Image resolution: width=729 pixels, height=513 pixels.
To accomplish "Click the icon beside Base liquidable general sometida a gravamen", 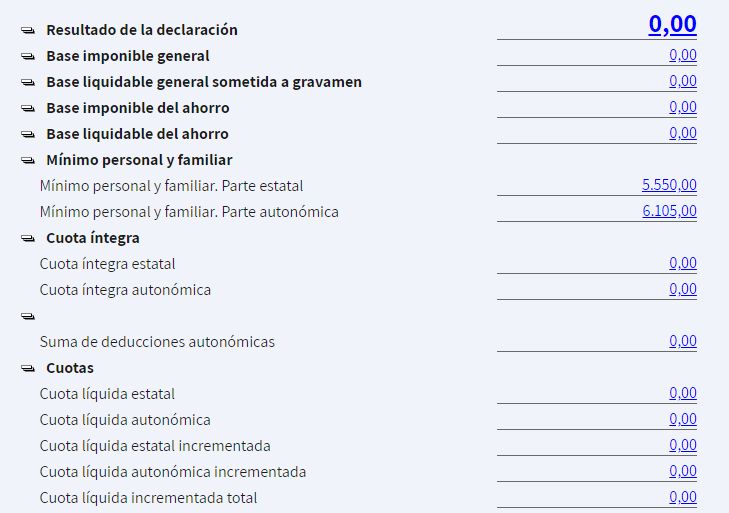I will [28, 83].
